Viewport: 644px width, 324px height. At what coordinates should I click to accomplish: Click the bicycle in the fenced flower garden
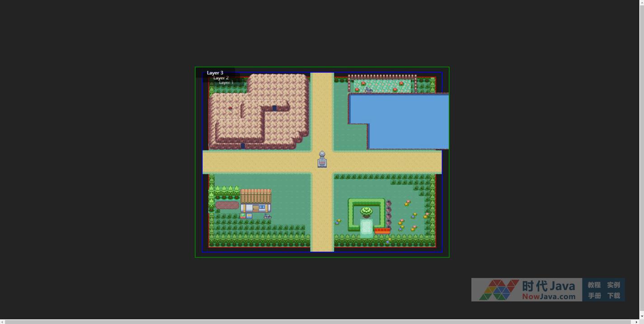369,90
